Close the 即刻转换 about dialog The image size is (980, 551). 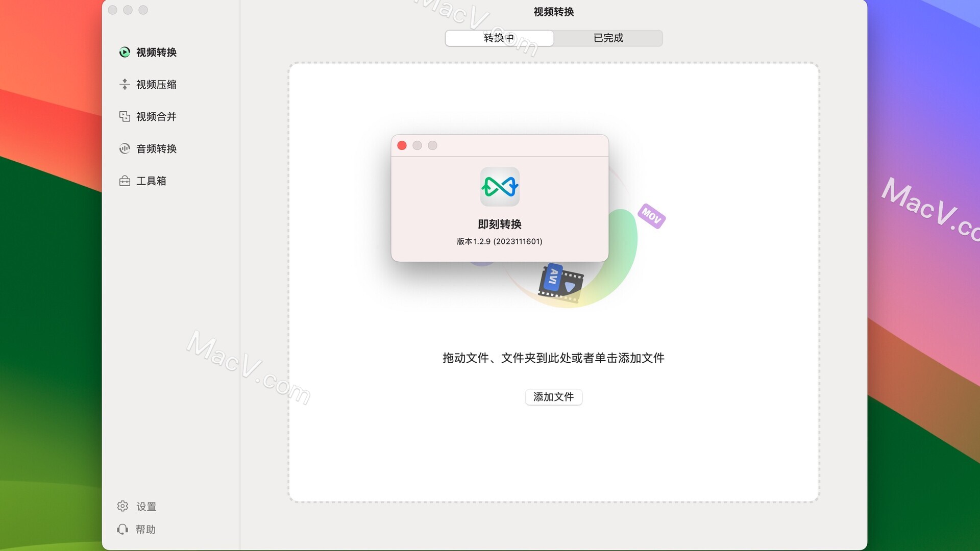(x=402, y=145)
